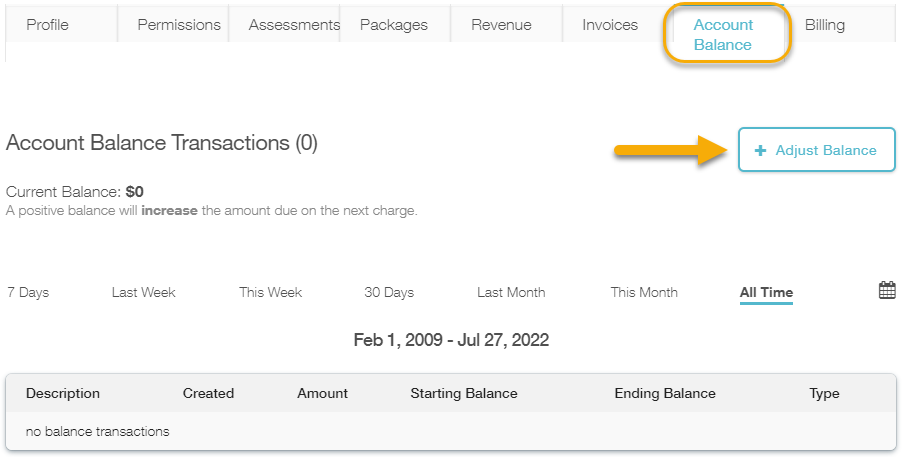Screen dimensions: 903x457
Task: Click the Created column header
Action: tap(208, 393)
